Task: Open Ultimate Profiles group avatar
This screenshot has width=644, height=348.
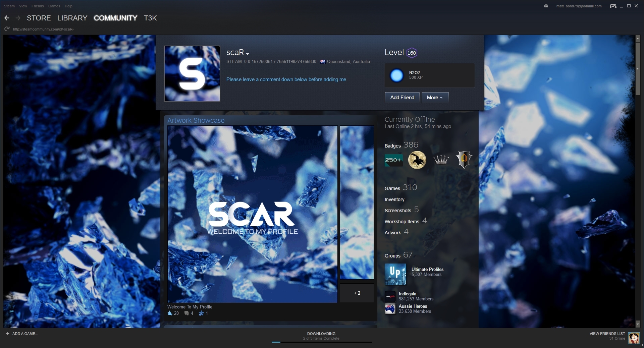Action: (x=395, y=274)
